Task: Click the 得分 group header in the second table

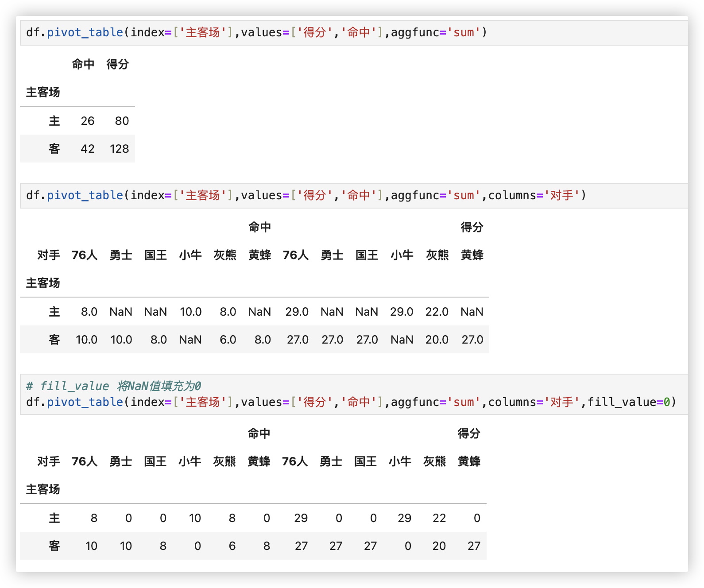Action: pyautogui.click(x=472, y=227)
